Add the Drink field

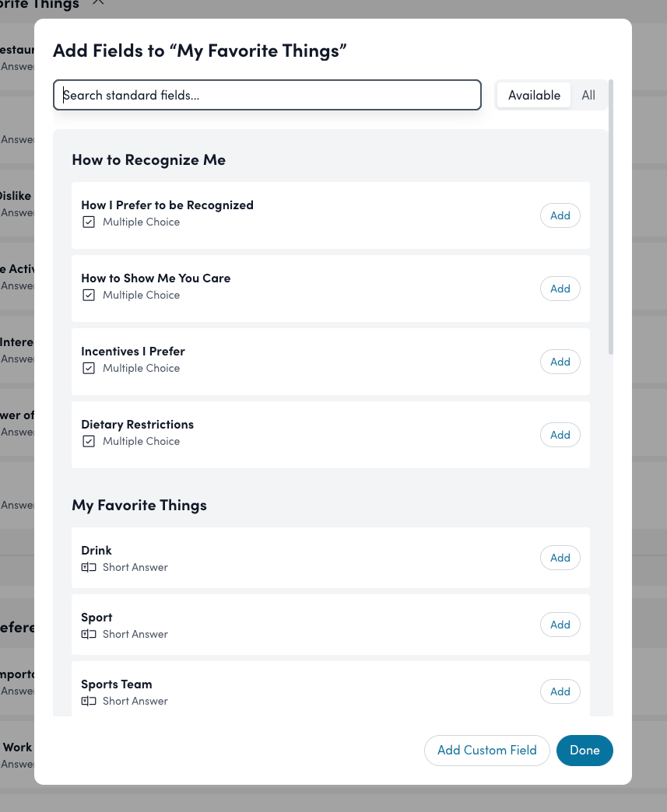click(x=560, y=558)
